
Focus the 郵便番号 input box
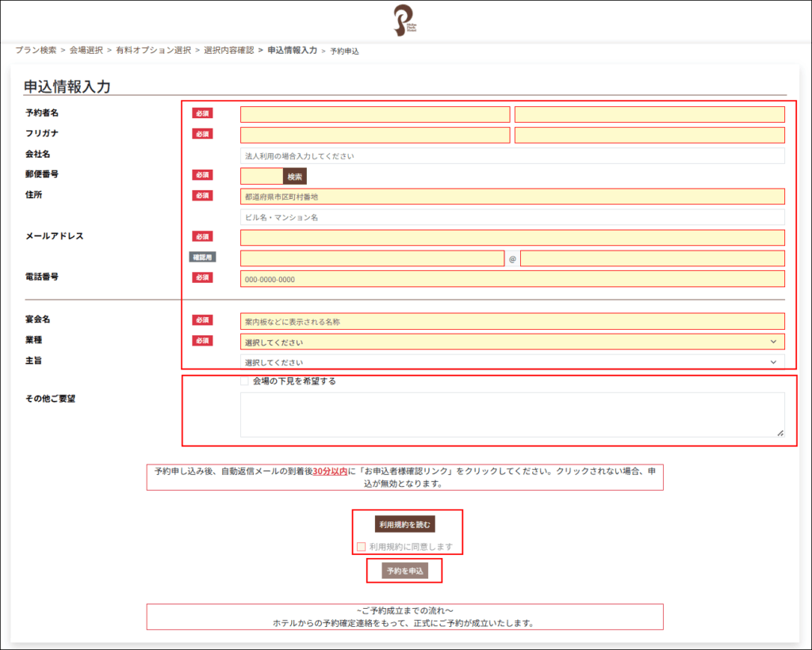pos(262,177)
